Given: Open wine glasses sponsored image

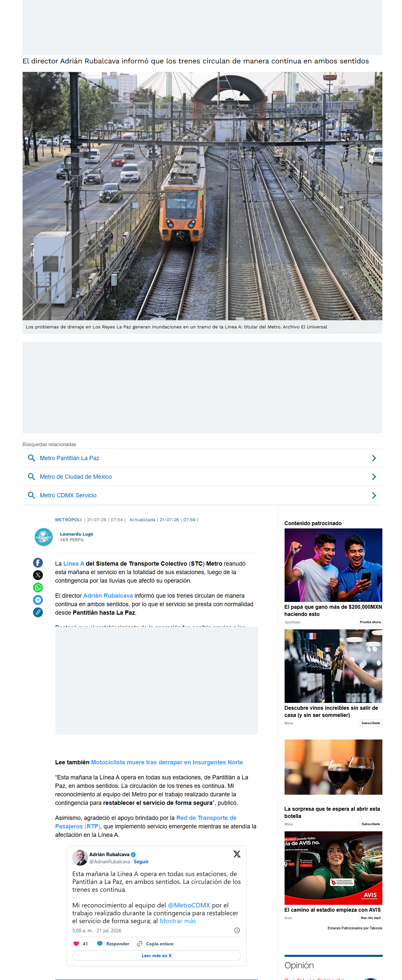Looking at the screenshot, I should [x=333, y=767].
